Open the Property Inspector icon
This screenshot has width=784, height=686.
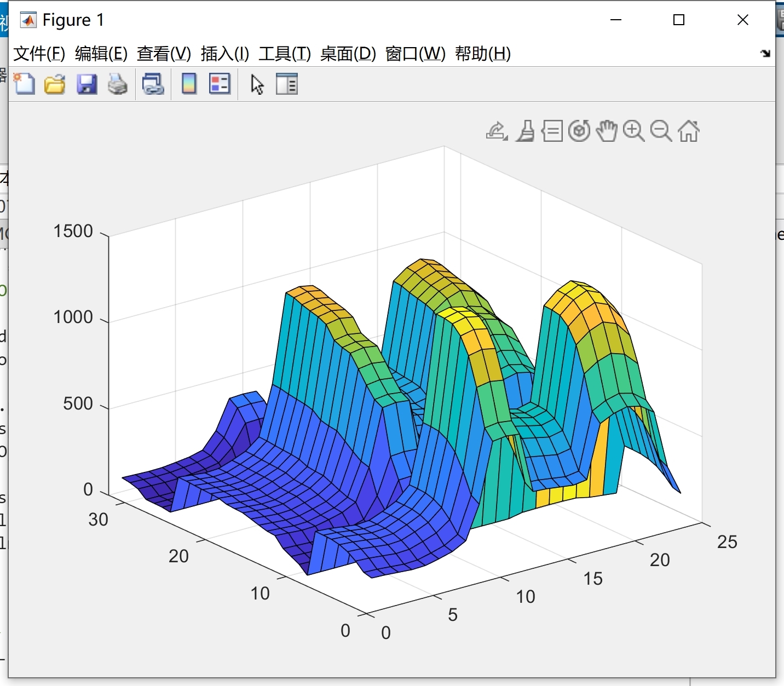pos(287,84)
